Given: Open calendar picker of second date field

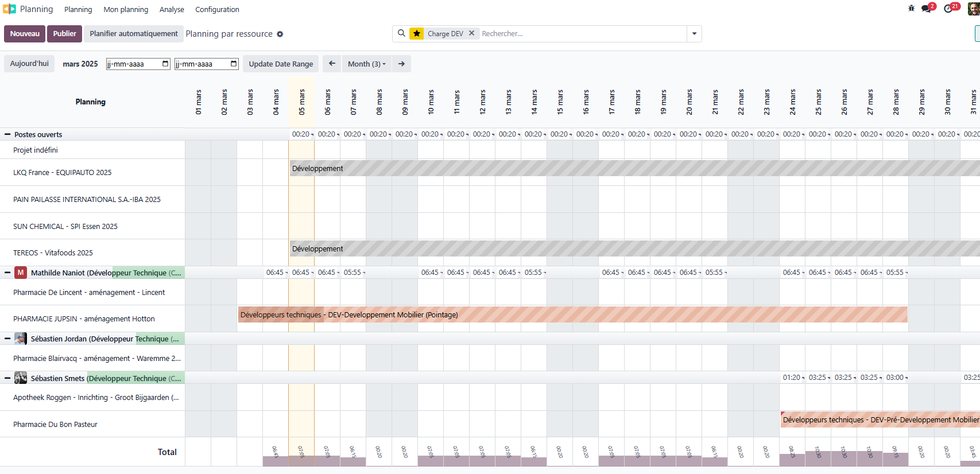Looking at the screenshot, I should (x=234, y=64).
